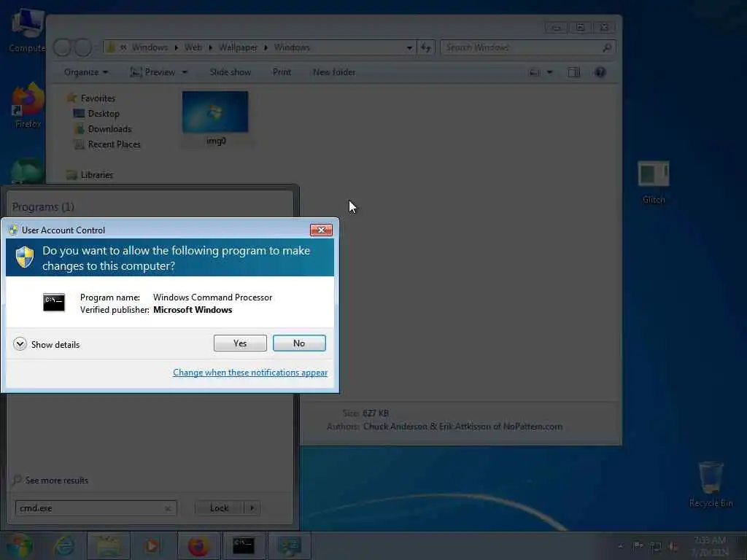Expand Show details in UAC dialog

pyautogui.click(x=46, y=344)
